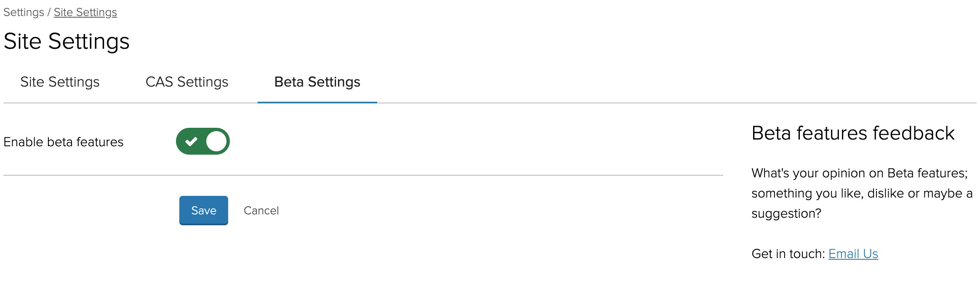Open the CAS Settings tab

(x=187, y=82)
